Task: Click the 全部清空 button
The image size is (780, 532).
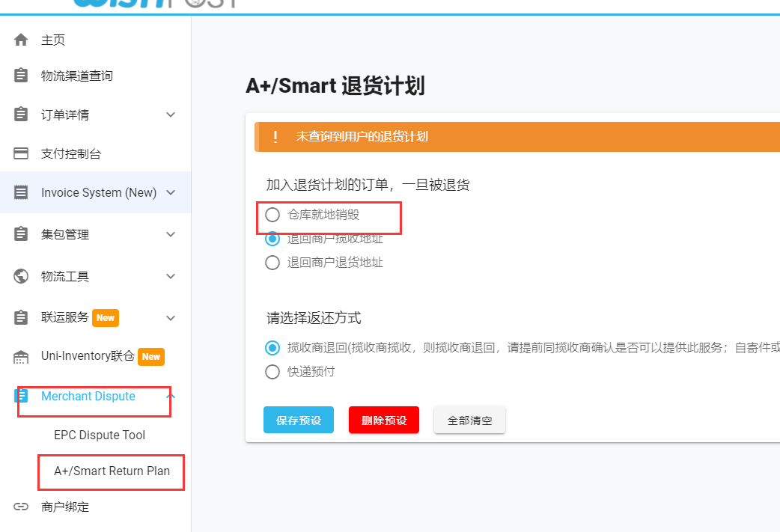Action: 469,420
